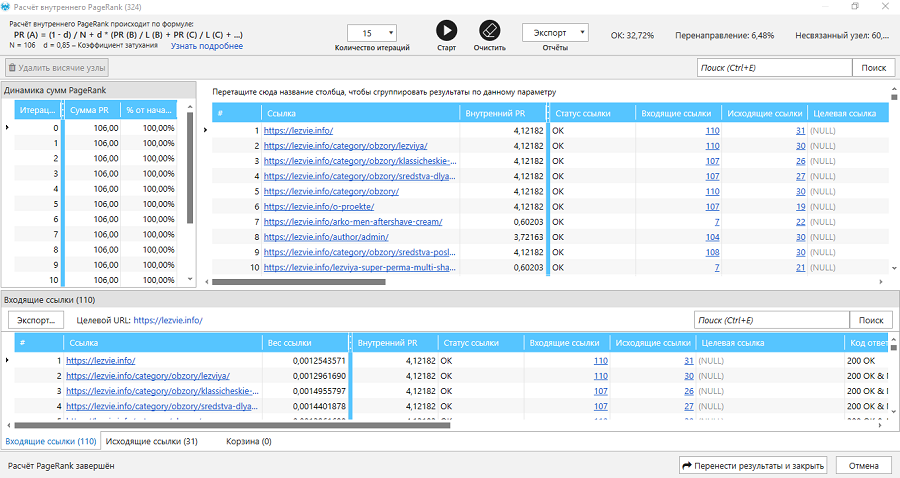The height and width of the screenshot is (478, 900).
Task: Switch to Исходящие ссылки (31) tab
Action: point(152,441)
